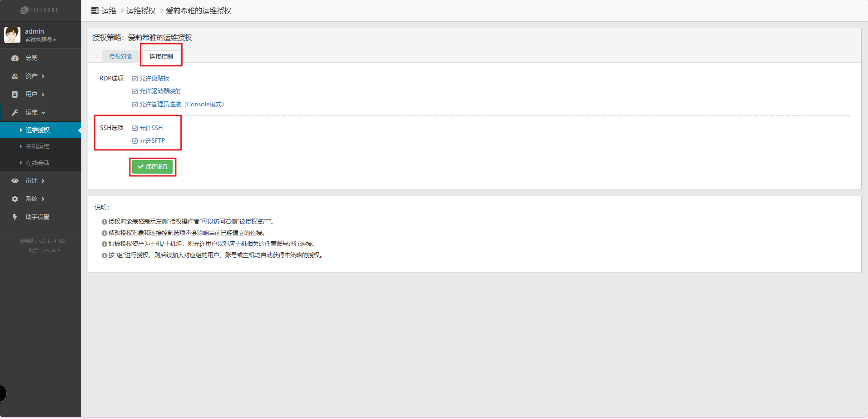The image size is (868, 419).
Task: Click the 资产 cubes icon
Action: point(15,76)
